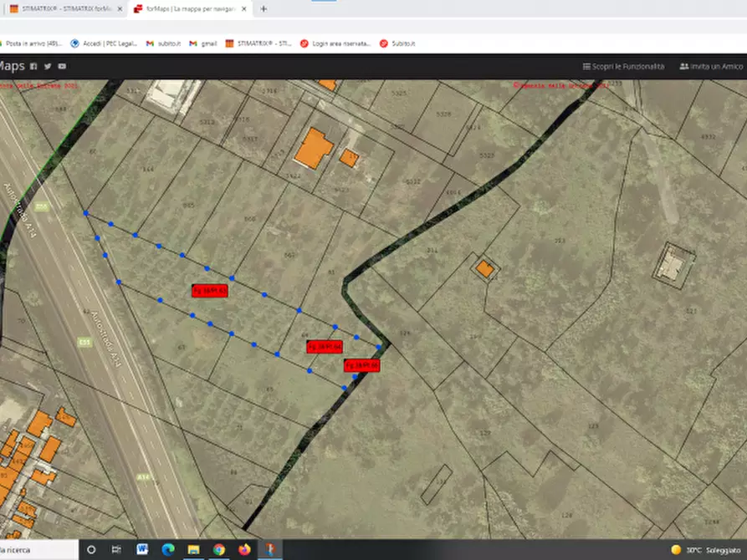
Task: Click the new tab plus button
Action: [x=263, y=9]
